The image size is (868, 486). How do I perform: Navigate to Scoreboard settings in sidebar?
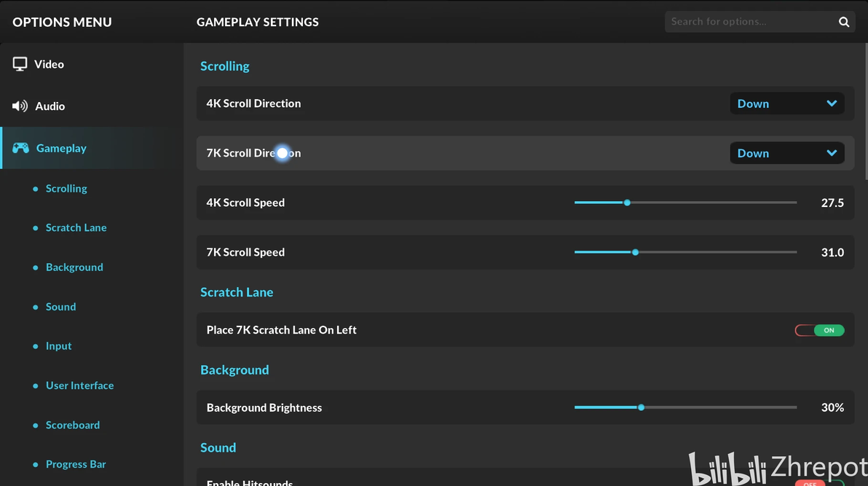pos(73,425)
